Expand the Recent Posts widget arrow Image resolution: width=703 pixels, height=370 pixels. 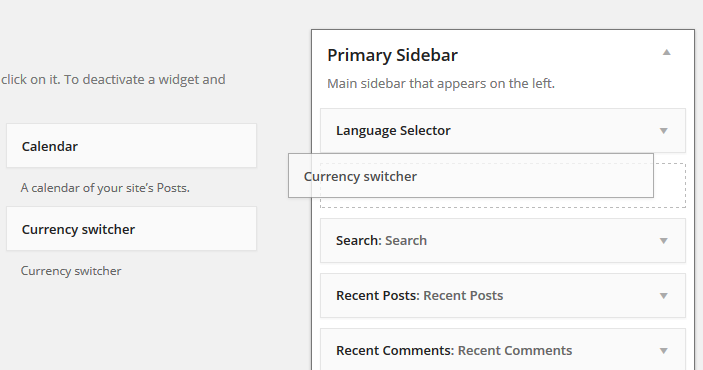pyautogui.click(x=664, y=296)
